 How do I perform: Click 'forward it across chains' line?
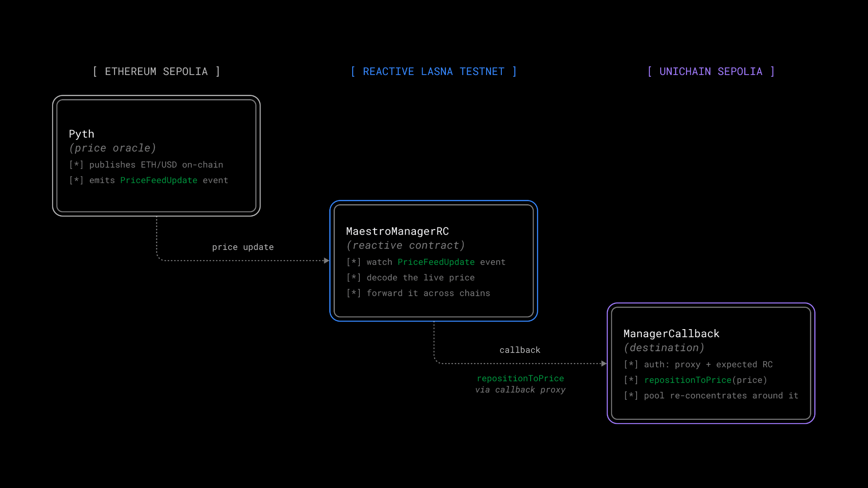click(x=418, y=293)
